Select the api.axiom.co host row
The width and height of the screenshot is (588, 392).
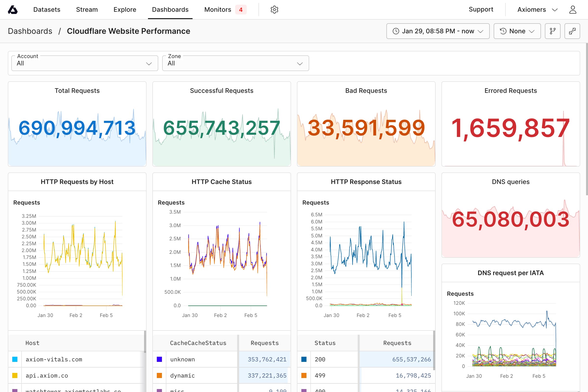(76, 376)
